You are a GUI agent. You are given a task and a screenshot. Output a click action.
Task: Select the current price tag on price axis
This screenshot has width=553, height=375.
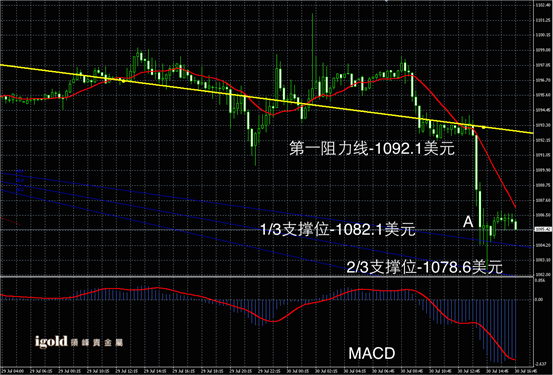(543, 230)
